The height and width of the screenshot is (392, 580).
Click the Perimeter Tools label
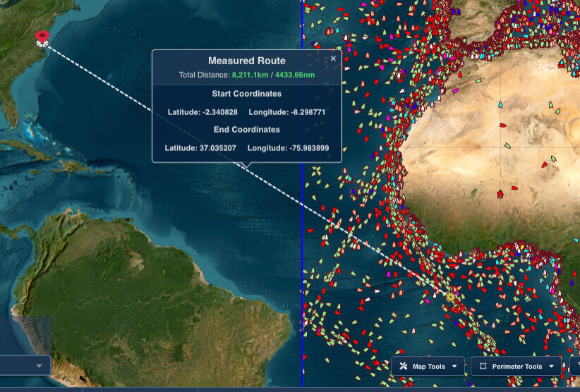(x=516, y=367)
